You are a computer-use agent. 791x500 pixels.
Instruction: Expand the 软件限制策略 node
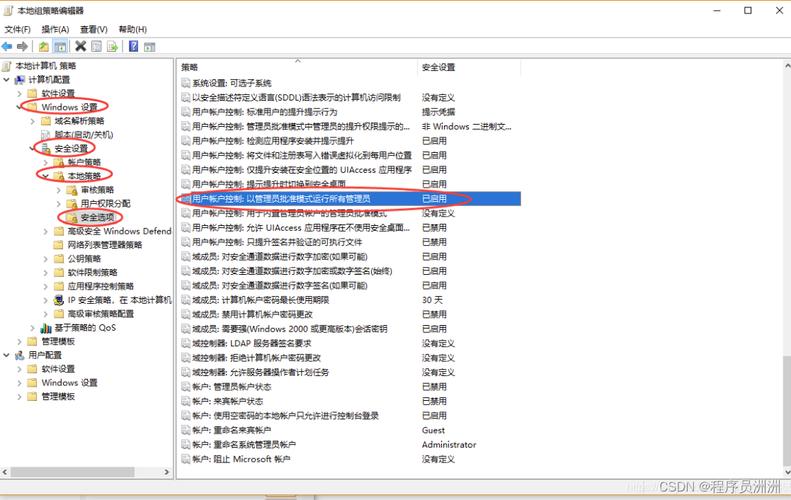45,273
